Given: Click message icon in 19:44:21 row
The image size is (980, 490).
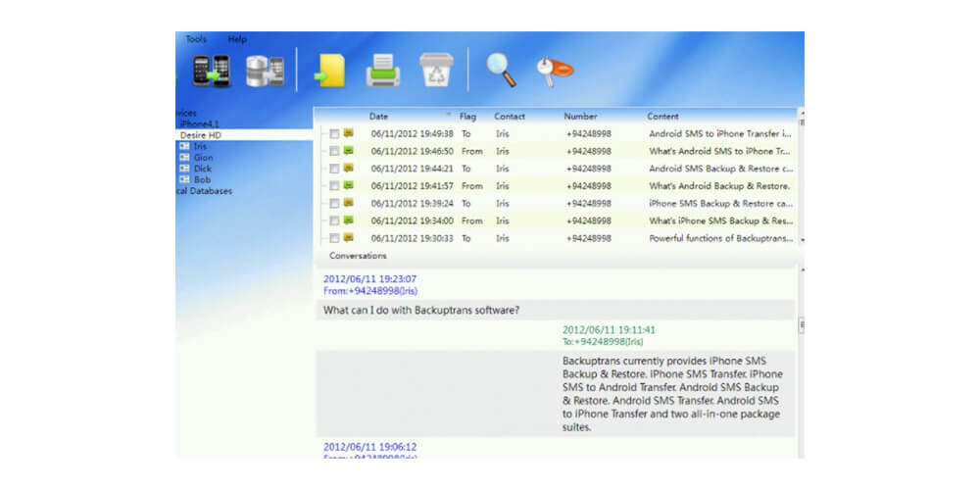Looking at the screenshot, I should 348,168.
